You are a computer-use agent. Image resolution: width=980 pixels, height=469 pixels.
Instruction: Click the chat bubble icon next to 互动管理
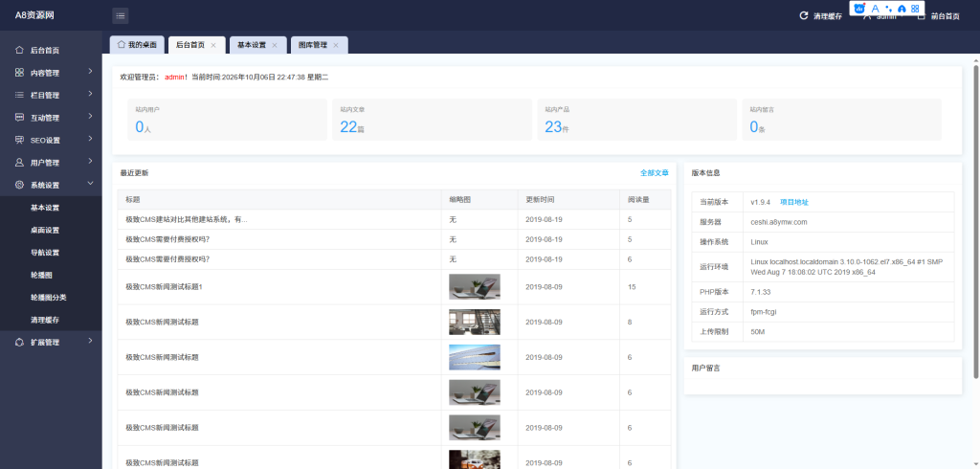[x=19, y=118]
